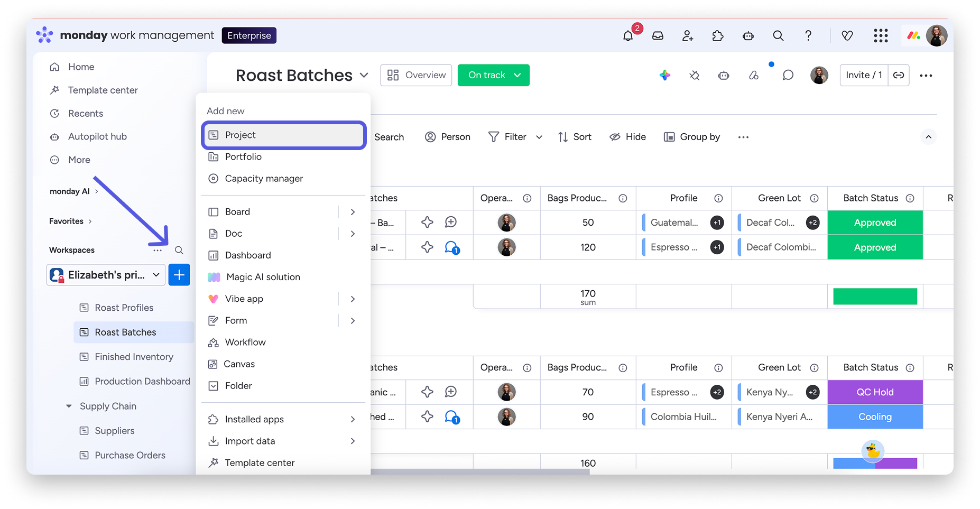Choose Portfolio from Add new menu
Viewport: 980px width, 509px height.
284,157
